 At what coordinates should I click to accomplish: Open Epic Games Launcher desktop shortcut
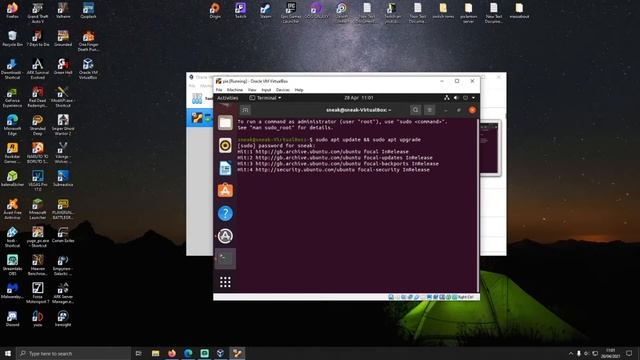click(291, 12)
